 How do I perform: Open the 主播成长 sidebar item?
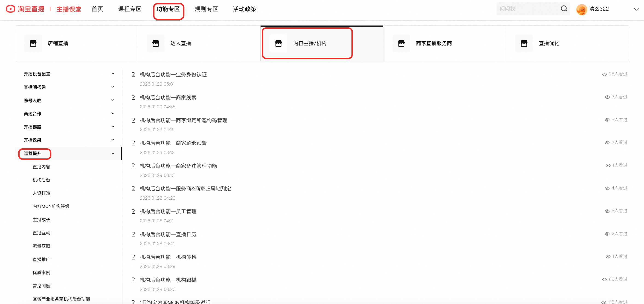[x=41, y=220]
